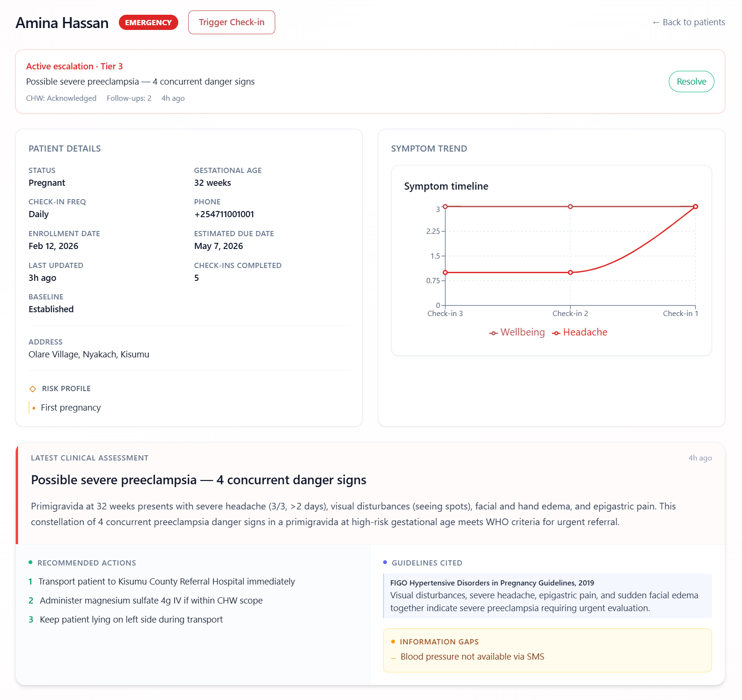Screen dimensions: 742x700
Task: Select recommended action 1 Transport patient
Action: pos(162,582)
